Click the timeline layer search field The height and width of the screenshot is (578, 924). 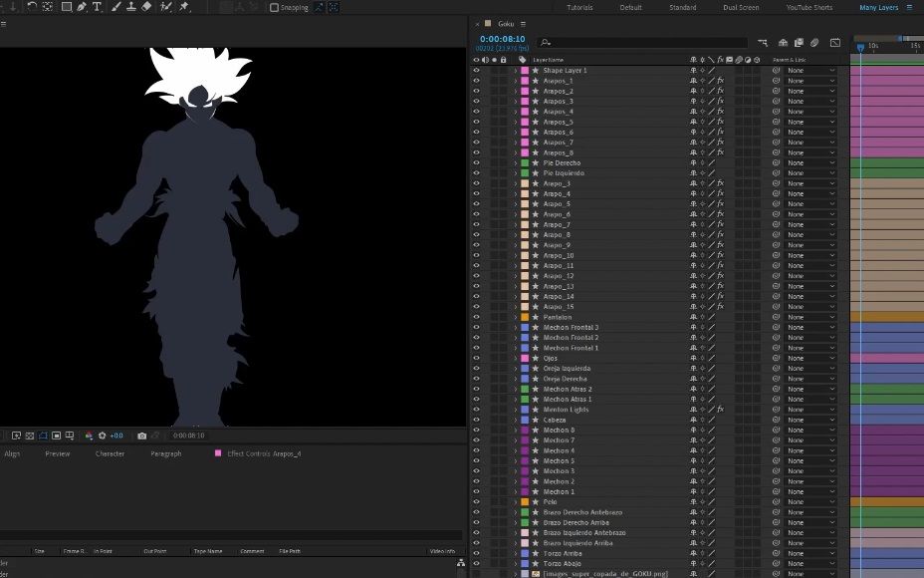coord(643,43)
